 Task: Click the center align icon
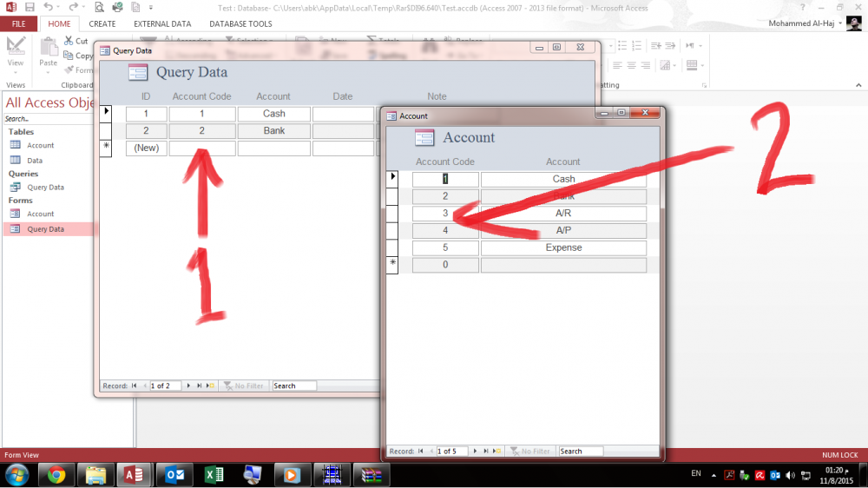pyautogui.click(x=631, y=65)
